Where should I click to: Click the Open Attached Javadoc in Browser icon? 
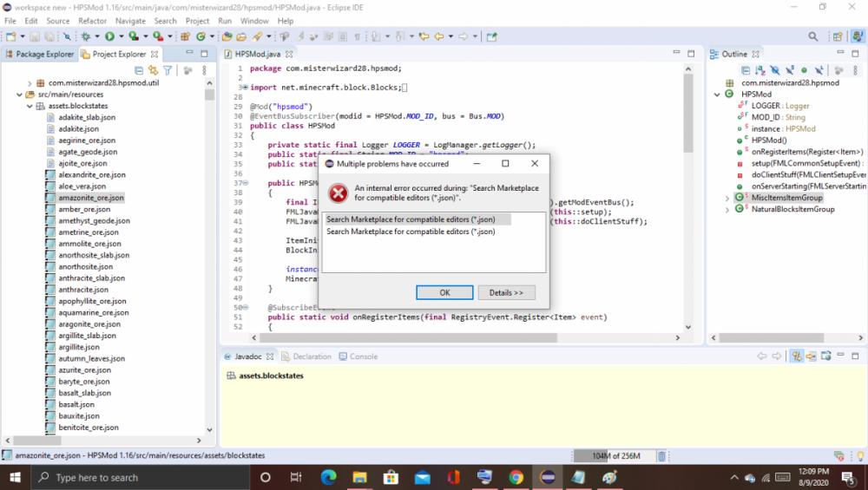coord(826,356)
